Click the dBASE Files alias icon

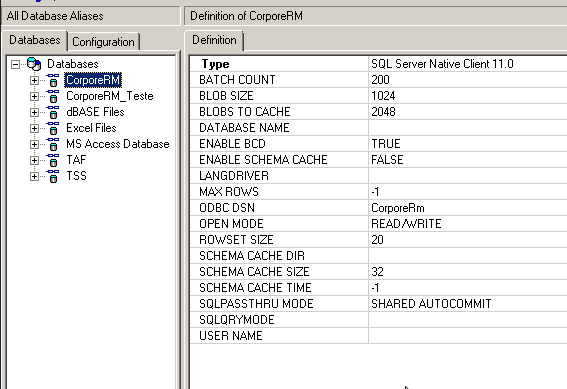[x=53, y=112]
